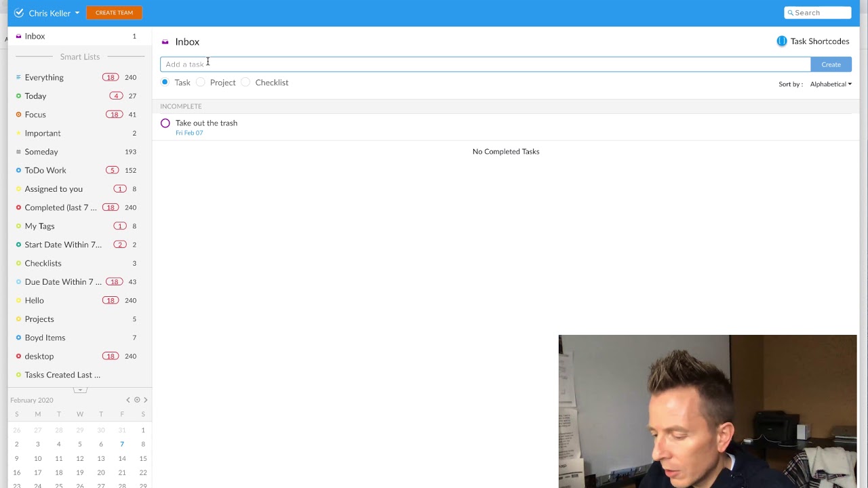Select the Checklist radio button

[245, 82]
